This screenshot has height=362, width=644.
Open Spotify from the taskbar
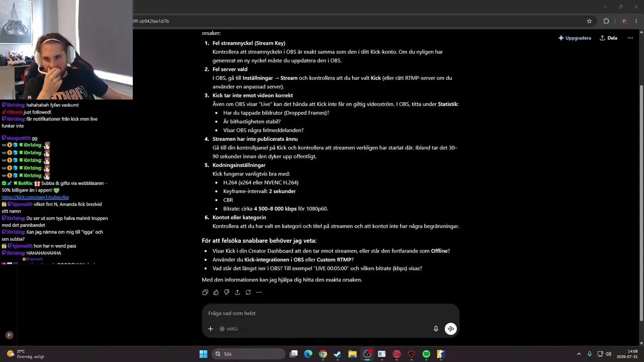pyautogui.click(x=426, y=354)
